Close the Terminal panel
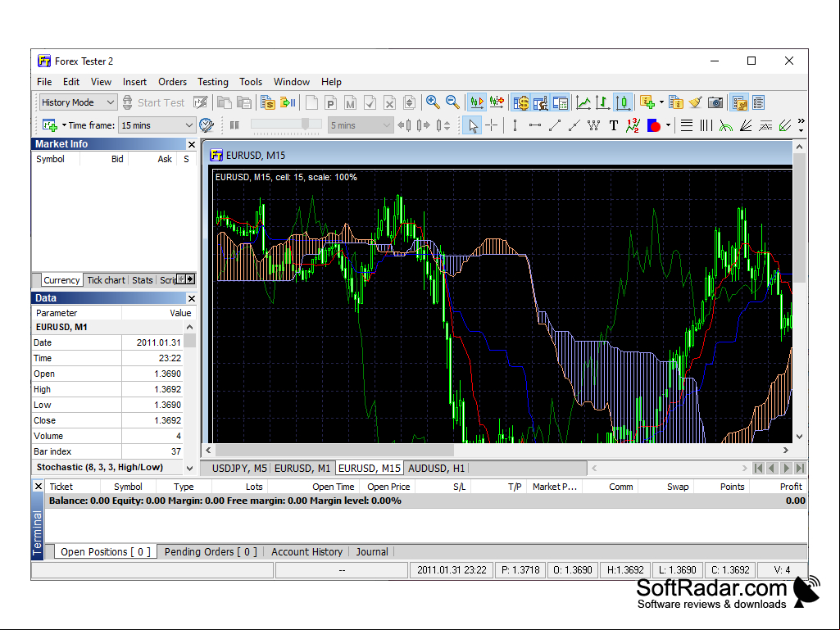840x630 pixels. click(38, 487)
